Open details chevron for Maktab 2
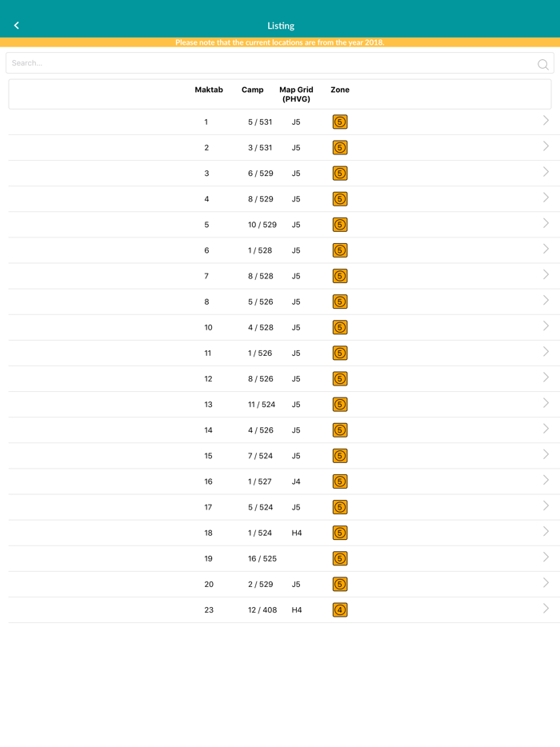Image resolution: width=560 pixels, height=747 pixels. (546, 146)
